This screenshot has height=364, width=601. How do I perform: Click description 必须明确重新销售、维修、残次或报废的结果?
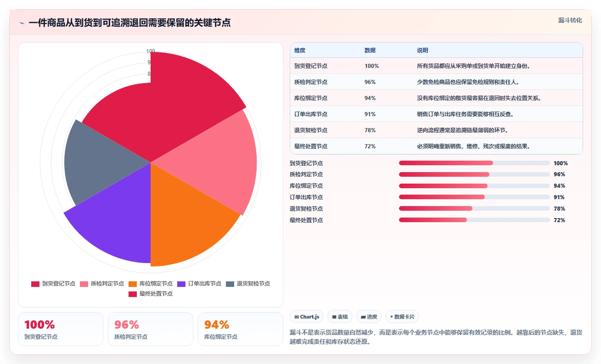474,146
